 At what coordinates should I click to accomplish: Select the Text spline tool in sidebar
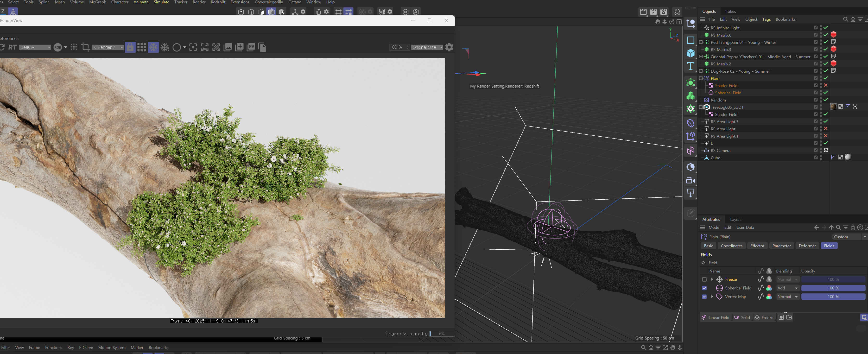pos(691,66)
